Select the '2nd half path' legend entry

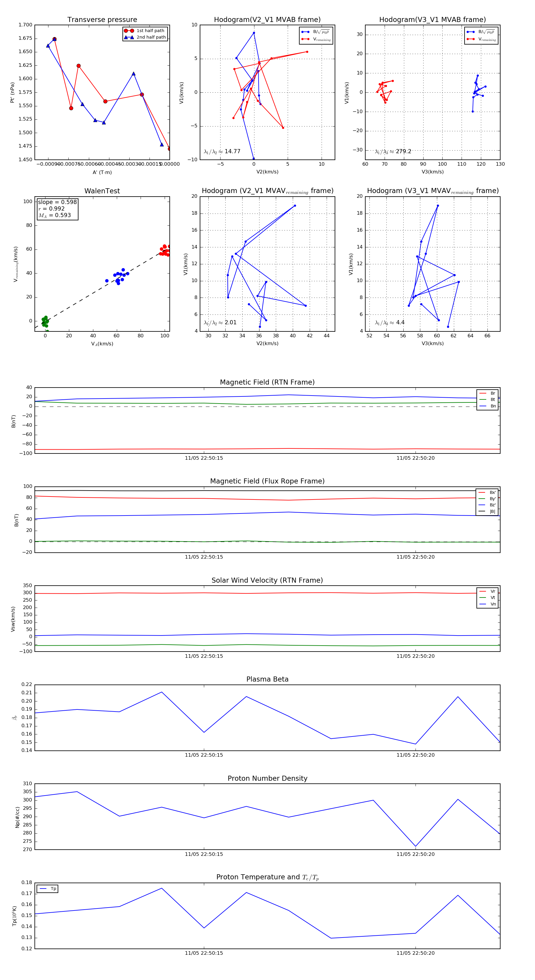coord(145,37)
